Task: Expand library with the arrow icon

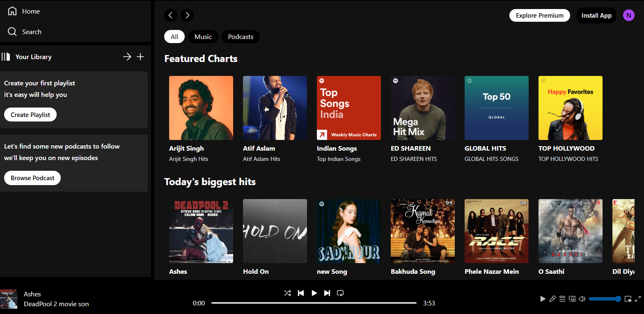Action: click(x=127, y=57)
